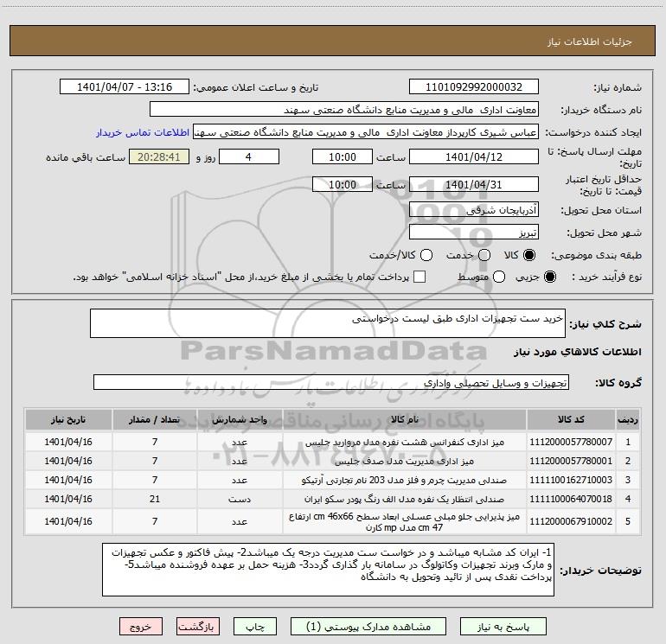Select the 'کالا/خدمت' radio button
The width and height of the screenshot is (666, 644).
click(x=426, y=255)
